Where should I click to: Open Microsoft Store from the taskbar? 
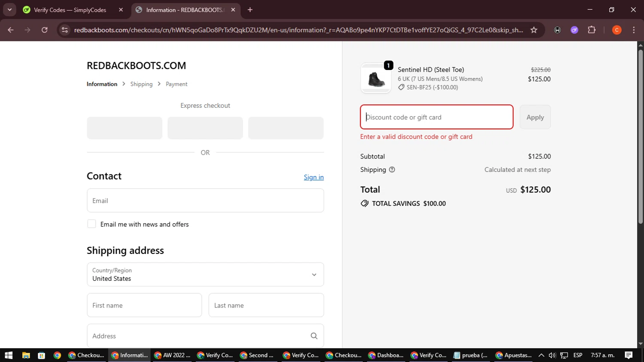coord(42,355)
